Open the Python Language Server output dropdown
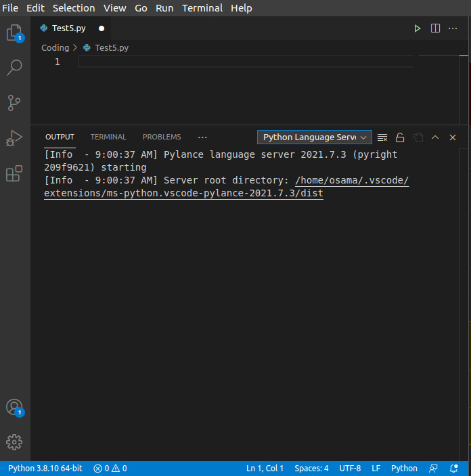 tap(315, 137)
